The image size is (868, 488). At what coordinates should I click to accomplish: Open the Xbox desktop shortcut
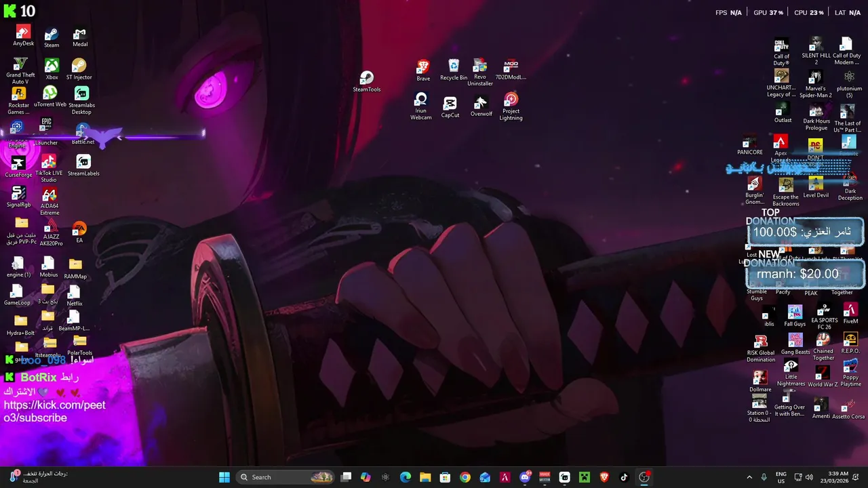[52, 69]
